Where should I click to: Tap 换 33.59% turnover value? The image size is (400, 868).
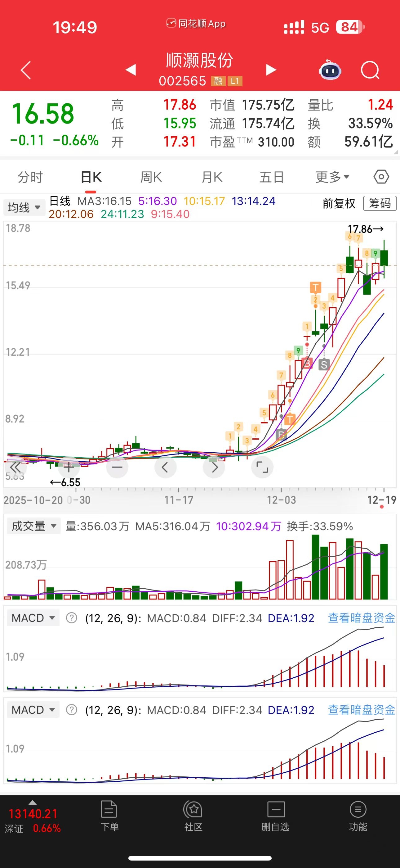(370, 123)
